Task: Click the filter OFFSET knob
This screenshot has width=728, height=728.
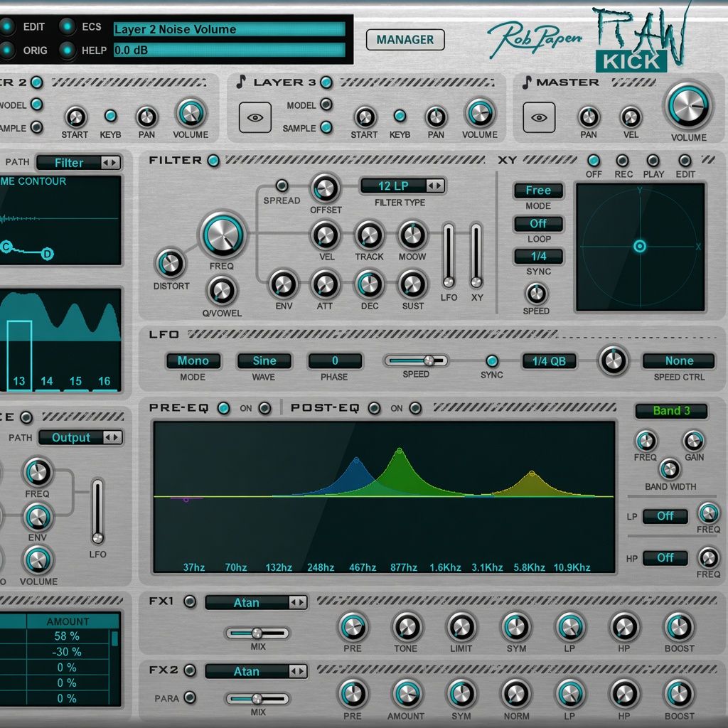Action: point(326,188)
